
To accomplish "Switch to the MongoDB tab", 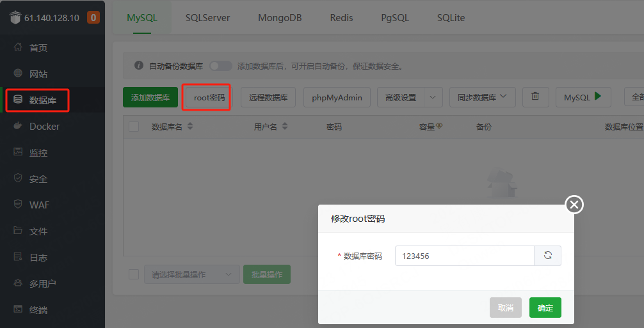I will tap(280, 18).
